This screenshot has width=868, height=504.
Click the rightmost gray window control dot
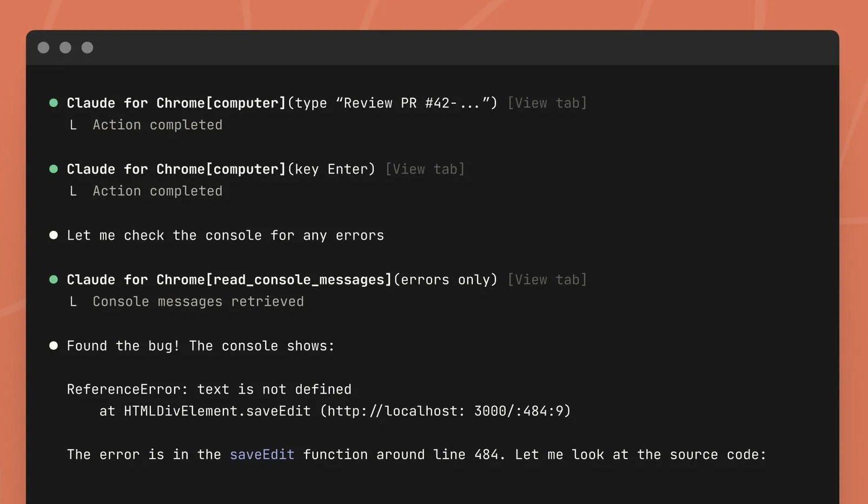click(87, 48)
